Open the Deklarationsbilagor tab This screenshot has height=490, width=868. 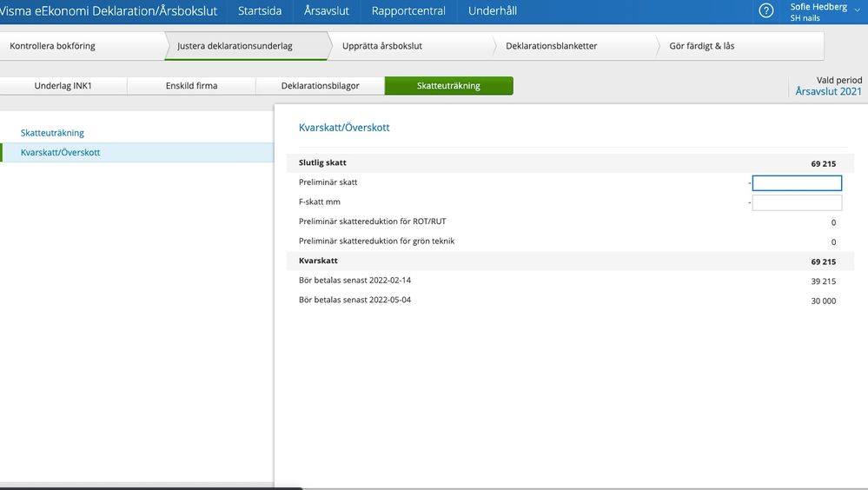click(320, 86)
